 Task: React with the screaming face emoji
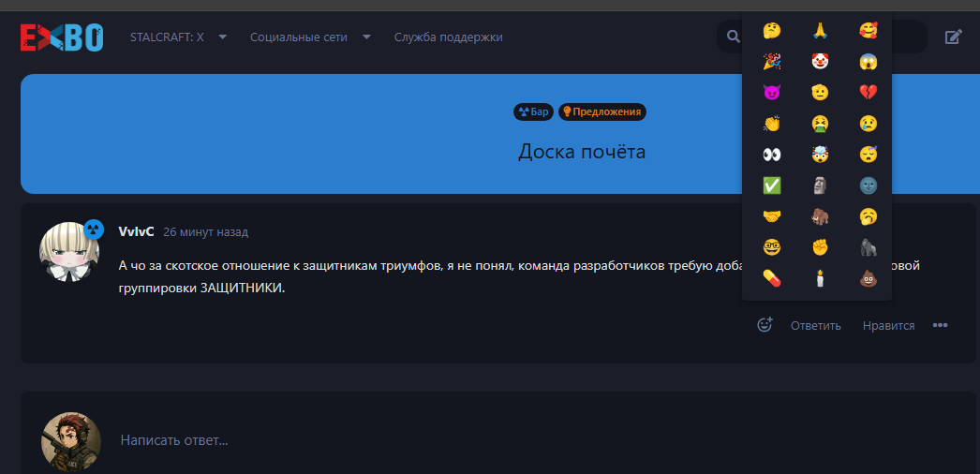click(869, 61)
